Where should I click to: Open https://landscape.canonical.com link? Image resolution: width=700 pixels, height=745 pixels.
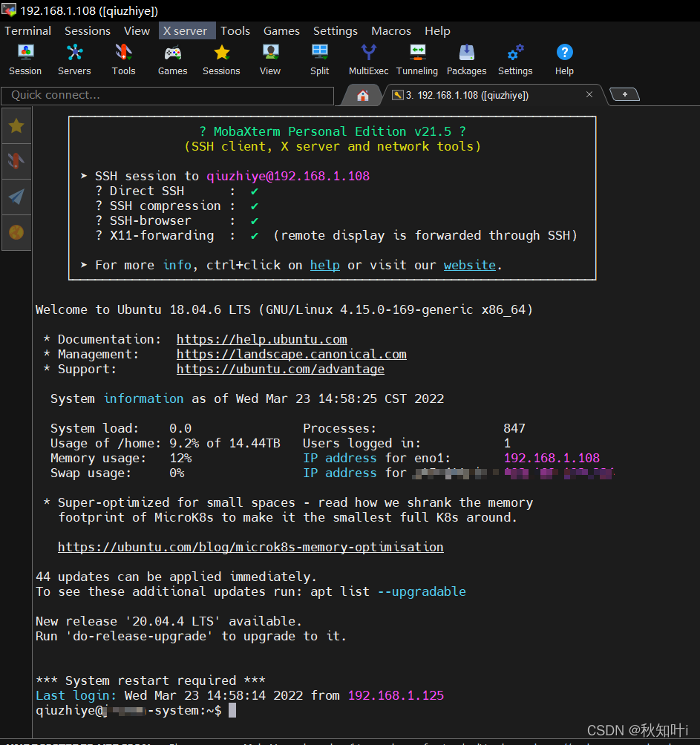click(291, 354)
